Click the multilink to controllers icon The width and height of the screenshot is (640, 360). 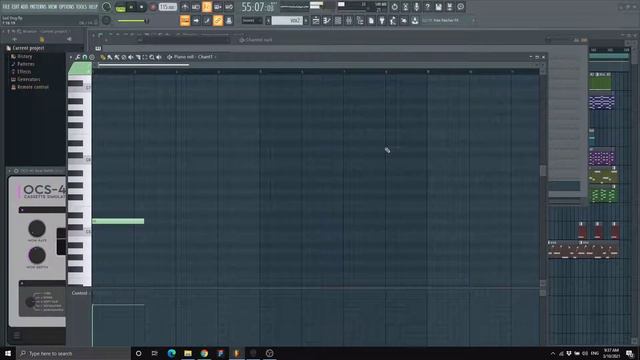point(229,20)
